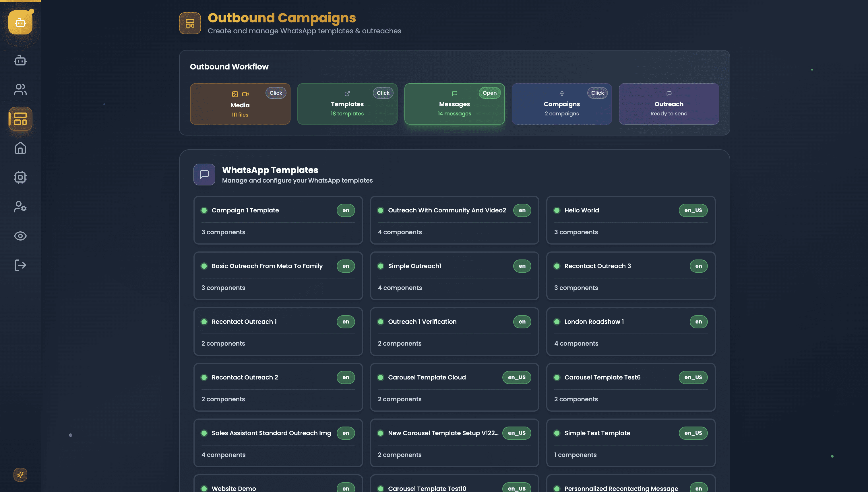Screen dimensions: 868x492
Task: Select the Hello World template card
Action: [x=630, y=220]
